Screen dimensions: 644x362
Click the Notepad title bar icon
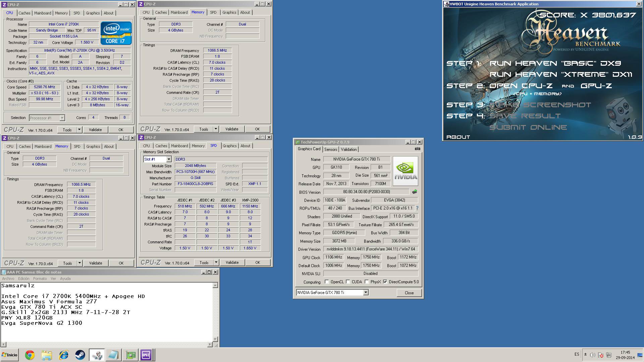(4, 272)
